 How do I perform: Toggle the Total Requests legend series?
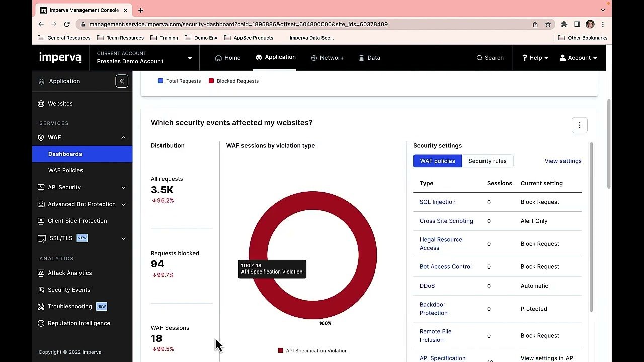(180, 81)
